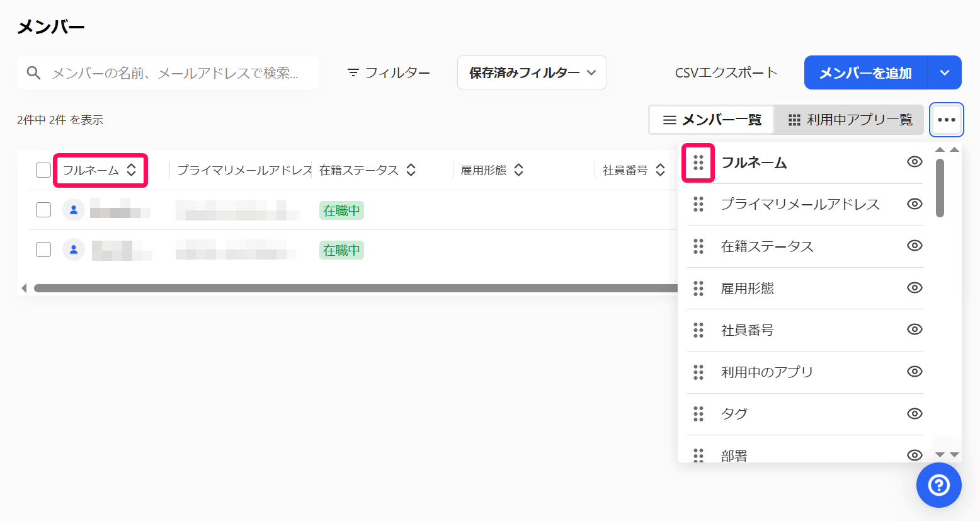Grab the drag handle for 部署

[x=698, y=455]
